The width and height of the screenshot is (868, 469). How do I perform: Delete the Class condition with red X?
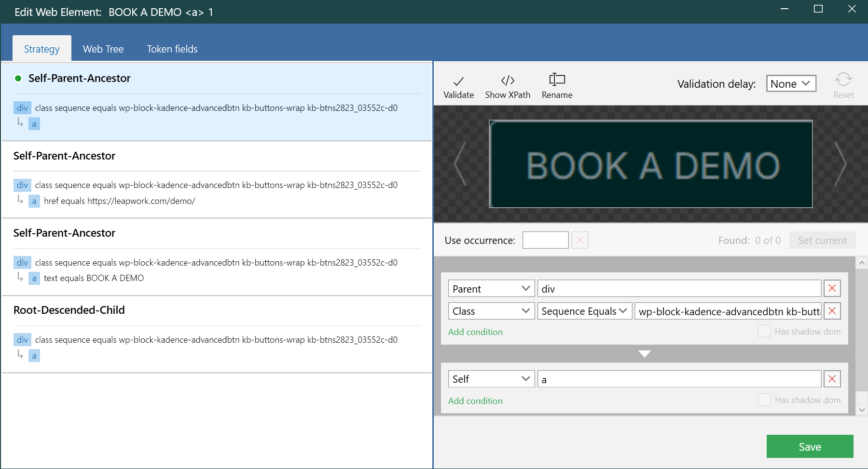[x=832, y=311]
